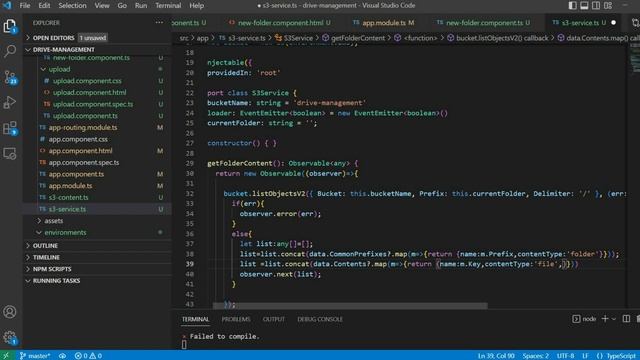Open the File menu
The height and width of the screenshot is (360, 640).
click(x=25, y=5)
